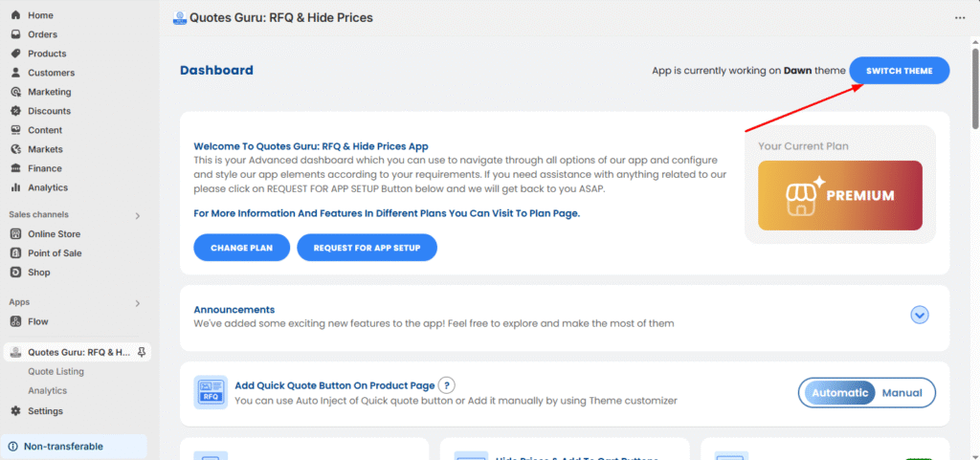The width and height of the screenshot is (980, 460).
Task: Click the Markets globe icon
Action: click(15, 149)
